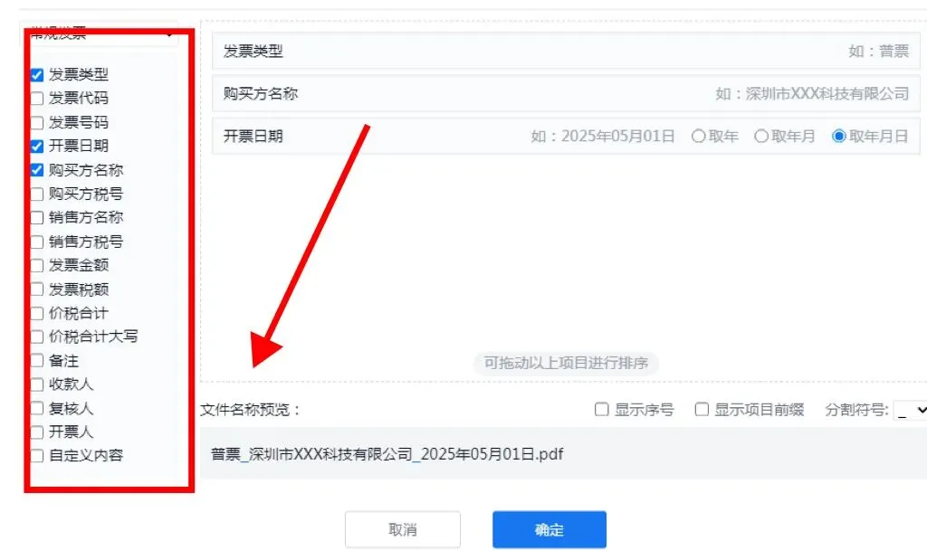Screen dimensions: 927x560
Task: Click the 发票类型 row in sort list
Action: coord(566,51)
